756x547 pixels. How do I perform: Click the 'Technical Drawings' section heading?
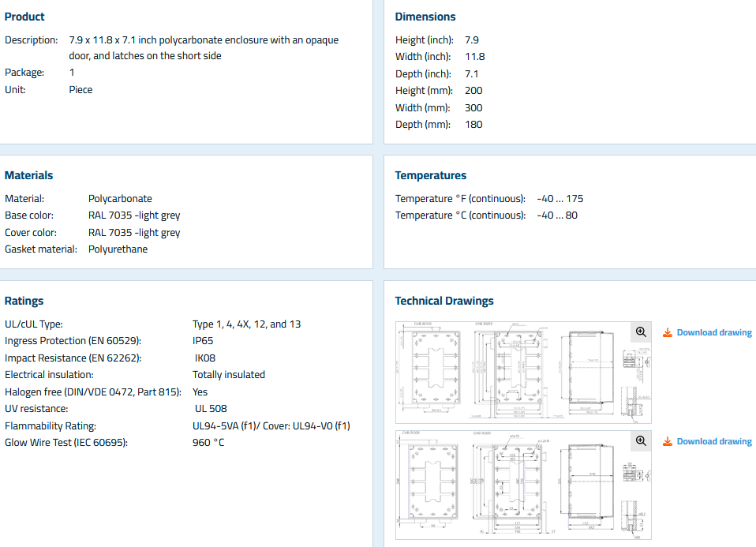click(x=443, y=301)
